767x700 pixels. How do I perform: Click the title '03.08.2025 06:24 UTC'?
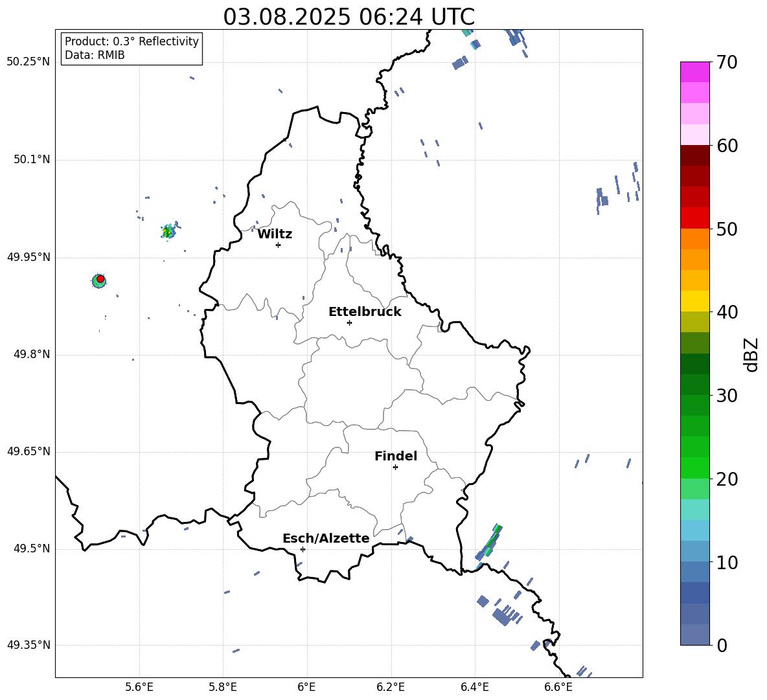tap(349, 17)
